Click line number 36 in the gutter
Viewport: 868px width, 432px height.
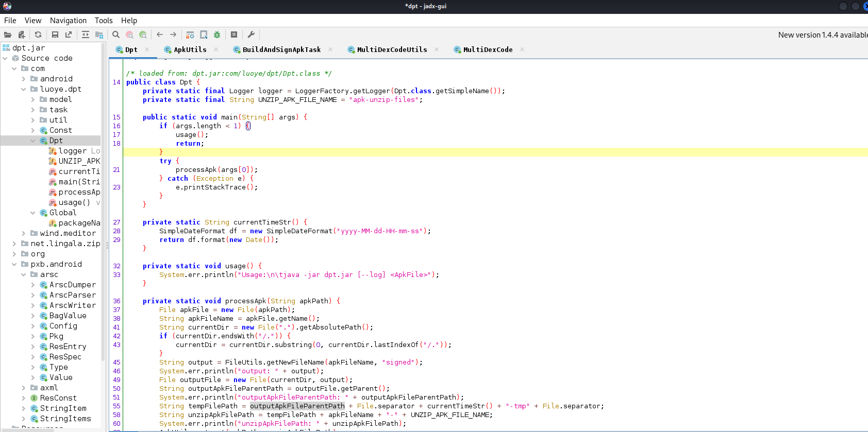(116, 301)
